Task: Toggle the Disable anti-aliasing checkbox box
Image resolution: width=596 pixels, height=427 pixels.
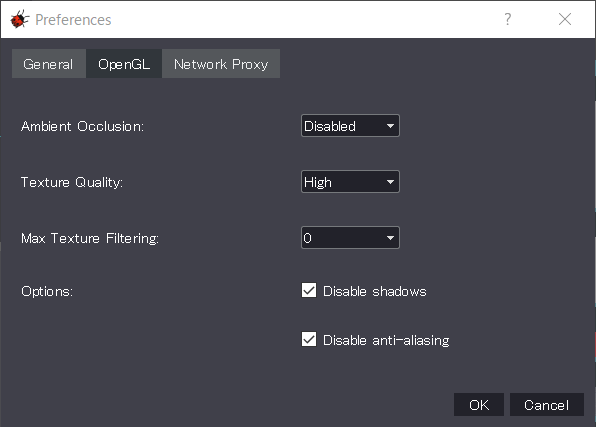Action: tap(309, 339)
